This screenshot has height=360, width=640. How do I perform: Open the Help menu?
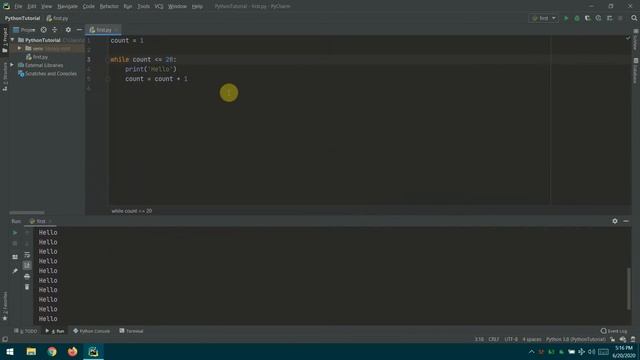tap(197, 7)
